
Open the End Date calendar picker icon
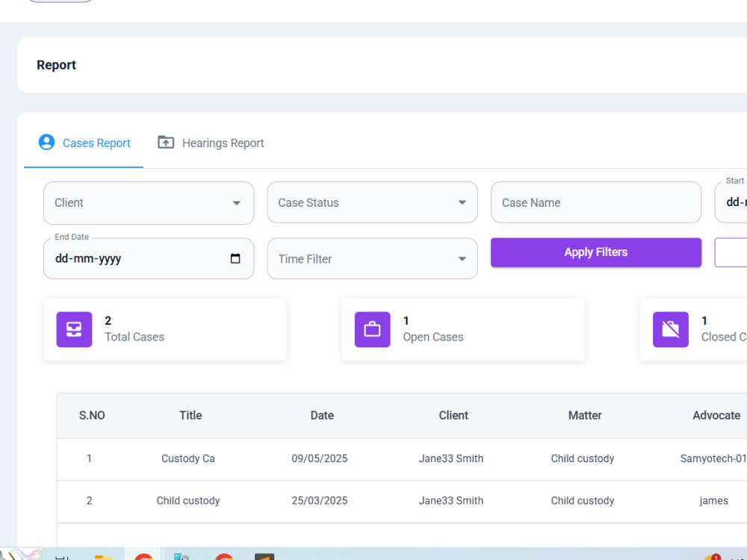pyautogui.click(x=235, y=258)
